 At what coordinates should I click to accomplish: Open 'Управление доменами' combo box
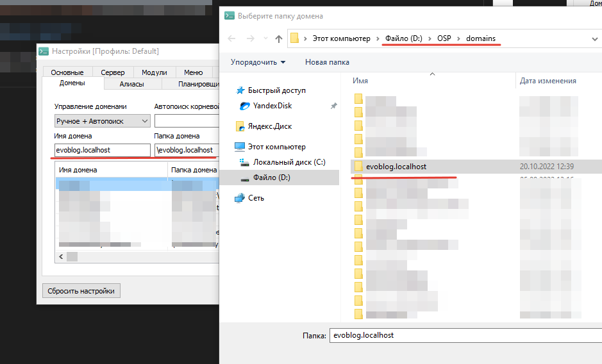[x=102, y=121]
